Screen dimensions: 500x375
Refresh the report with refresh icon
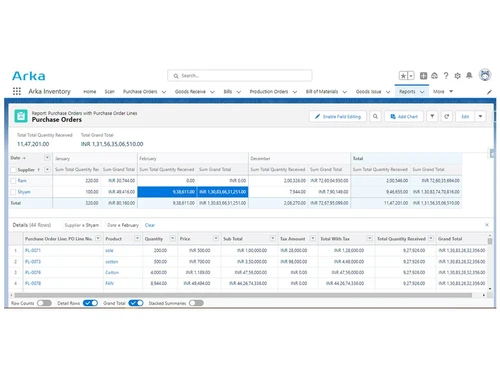447,116
